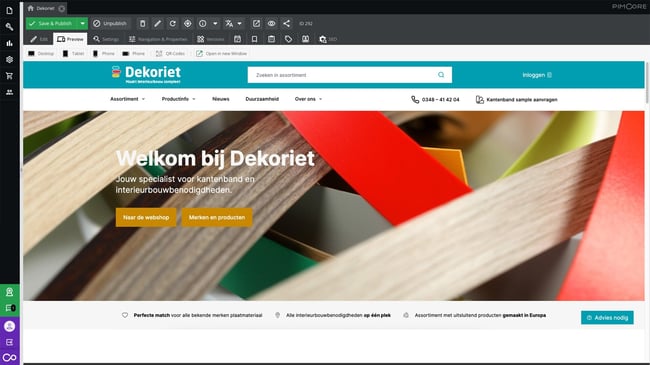This screenshot has height=365, width=650.
Task: Select Desktop preview mode
Action: (x=41, y=54)
